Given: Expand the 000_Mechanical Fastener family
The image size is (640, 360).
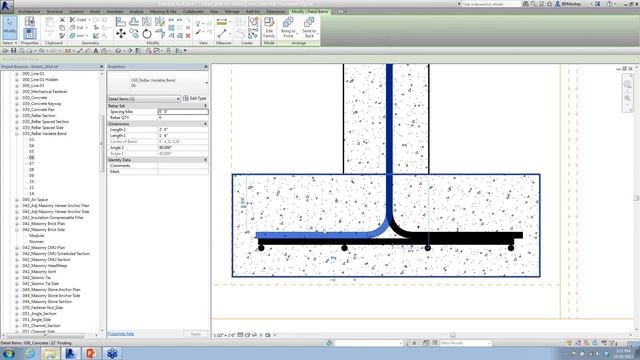Looking at the screenshot, I should [x=17, y=92].
